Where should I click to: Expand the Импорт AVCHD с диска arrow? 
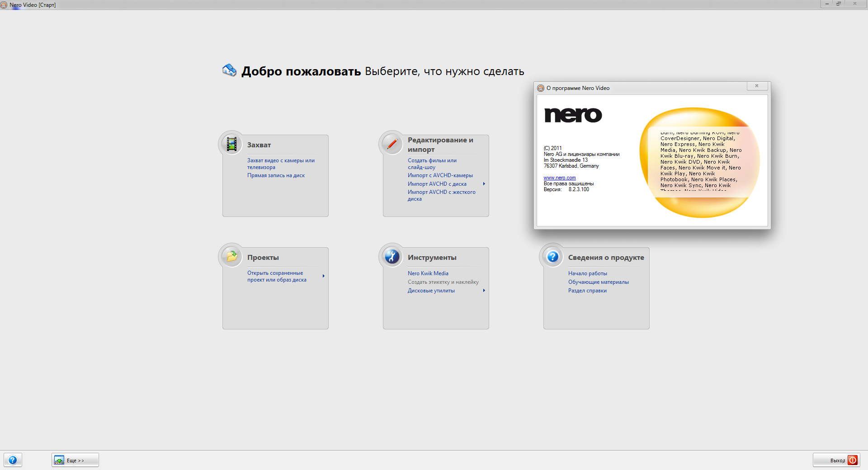point(484,184)
